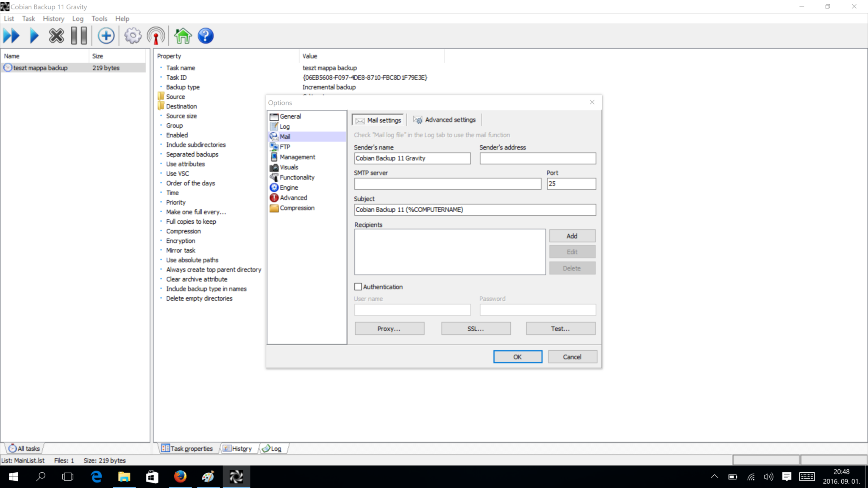The height and width of the screenshot is (488, 868).
Task: Select the Compression category
Action: click(x=297, y=208)
